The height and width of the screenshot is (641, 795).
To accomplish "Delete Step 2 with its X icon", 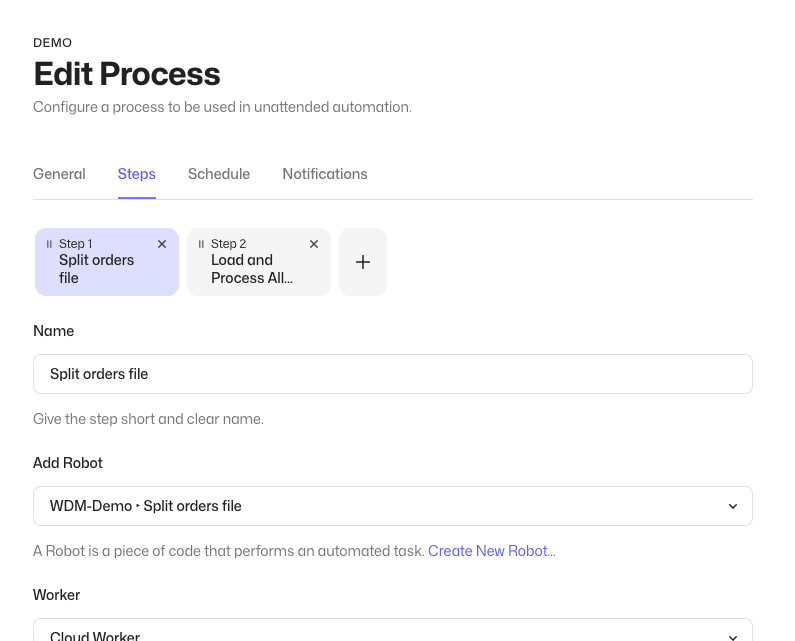I will point(314,244).
